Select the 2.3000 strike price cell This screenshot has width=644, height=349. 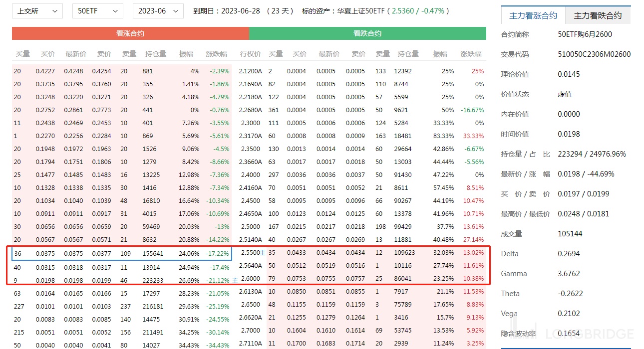[250, 123]
